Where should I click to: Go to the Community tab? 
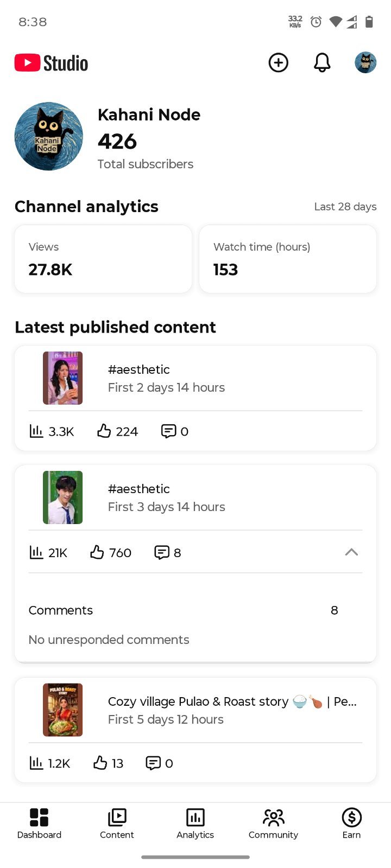[273, 824]
